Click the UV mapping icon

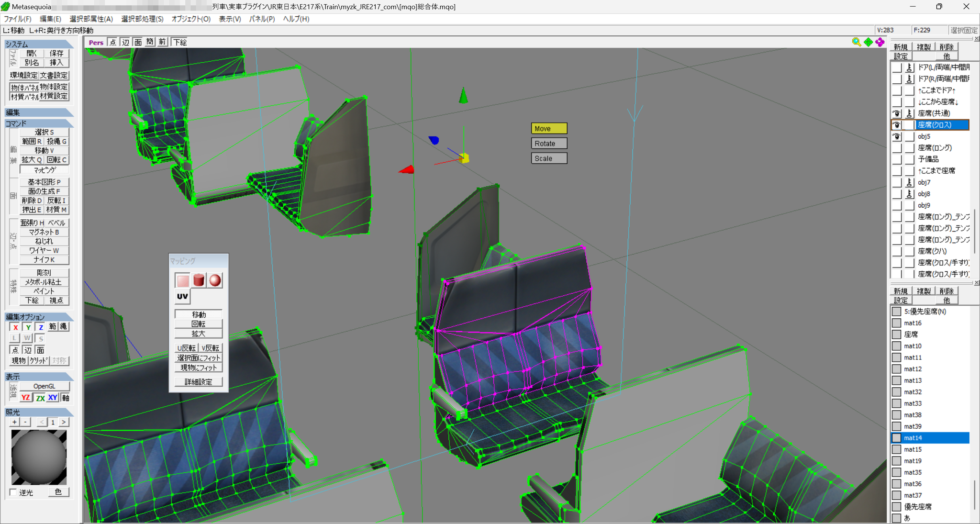coord(183,297)
